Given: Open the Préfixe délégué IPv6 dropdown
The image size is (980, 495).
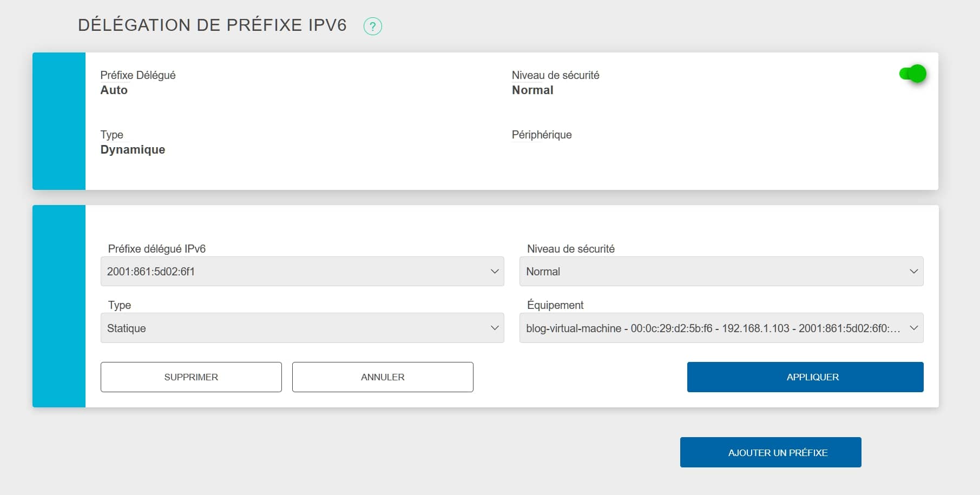Looking at the screenshot, I should click(x=302, y=272).
